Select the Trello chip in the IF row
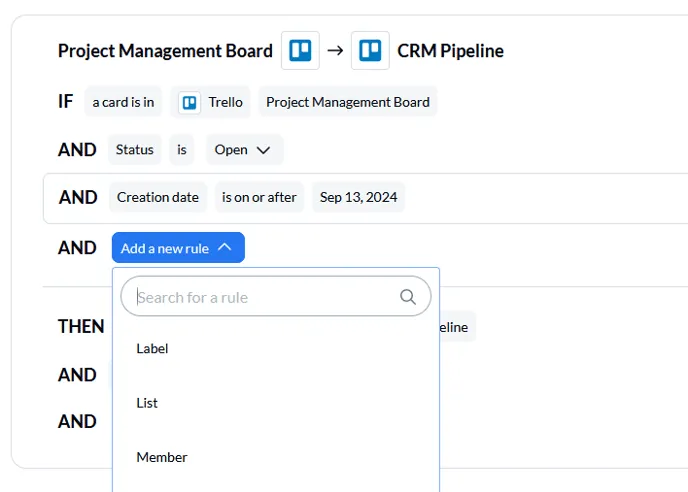This screenshot has height=492, width=688. (x=210, y=102)
